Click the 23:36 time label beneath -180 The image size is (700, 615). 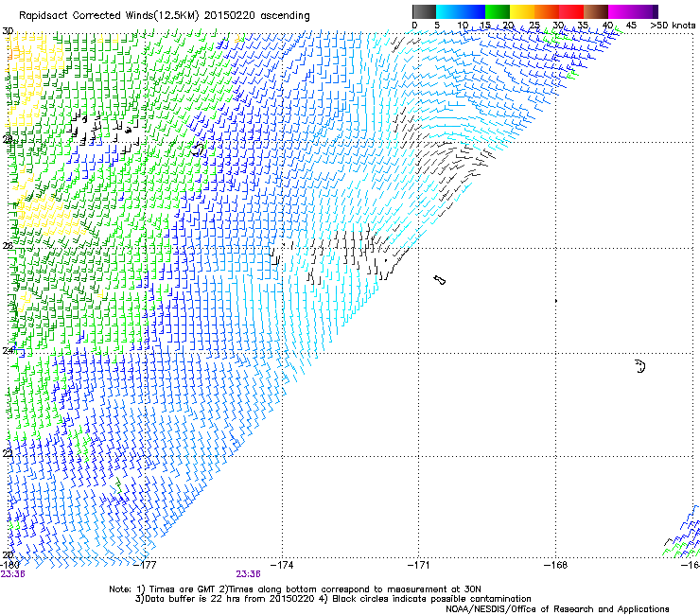(x=12, y=574)
